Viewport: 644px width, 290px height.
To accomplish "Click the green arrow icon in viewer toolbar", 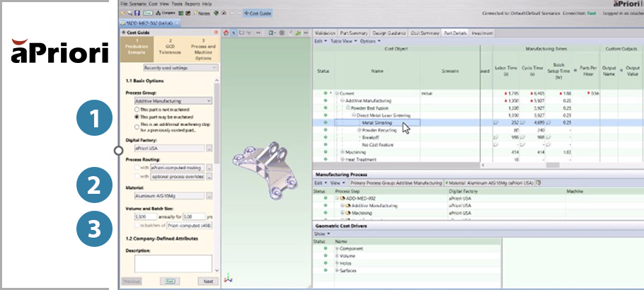I will coord(298,33).
